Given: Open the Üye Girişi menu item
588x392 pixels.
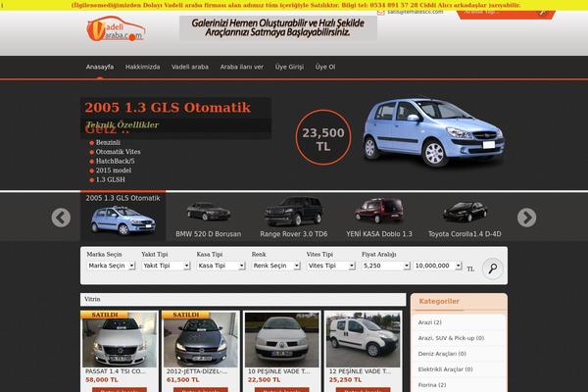Looking at the screenshot, I should click(289, 67).
